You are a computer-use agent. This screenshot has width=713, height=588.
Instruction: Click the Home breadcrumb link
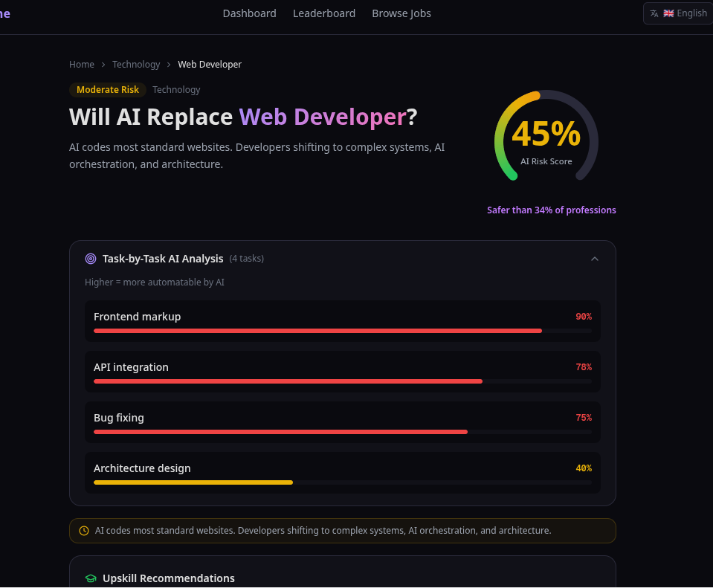[x=82, y=64]
